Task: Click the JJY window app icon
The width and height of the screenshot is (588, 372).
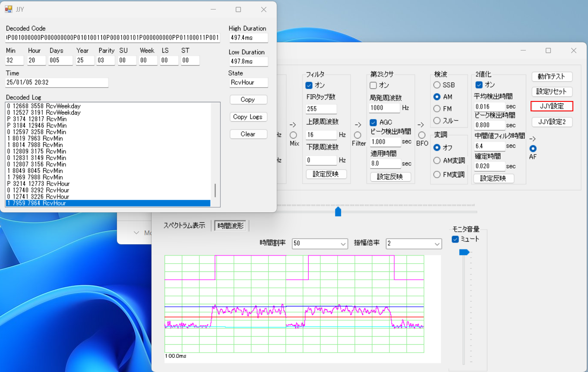Action: (x=9, y=9)
